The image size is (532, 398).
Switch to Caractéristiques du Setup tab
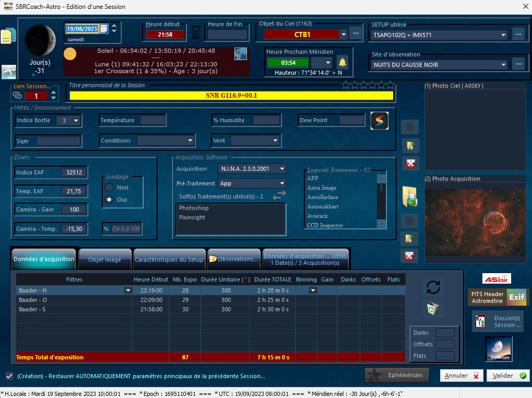[x=169, y=260]
